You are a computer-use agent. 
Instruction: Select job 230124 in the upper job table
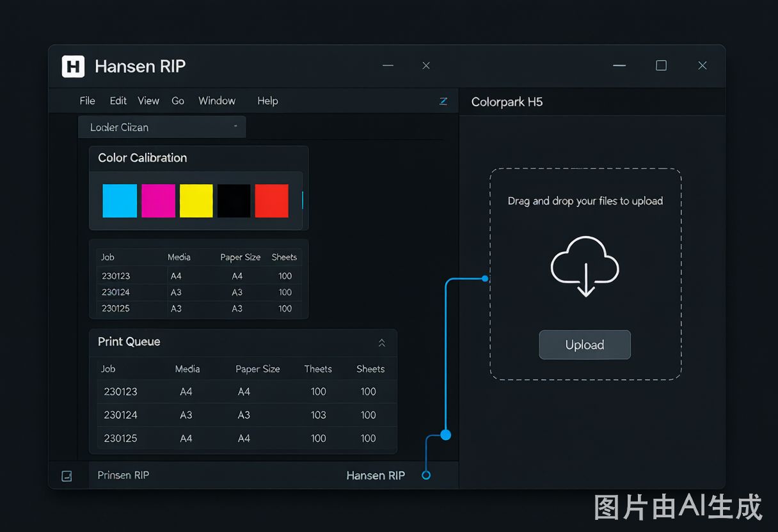(198, 292)
